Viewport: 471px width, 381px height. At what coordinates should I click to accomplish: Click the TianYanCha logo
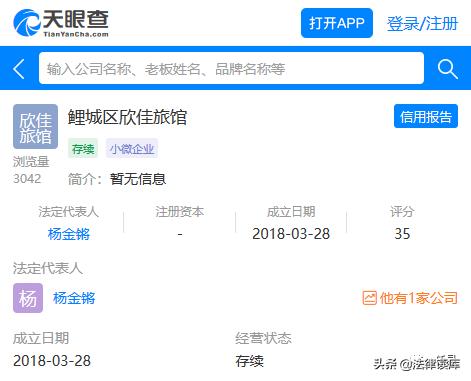(x=61, y=23)
